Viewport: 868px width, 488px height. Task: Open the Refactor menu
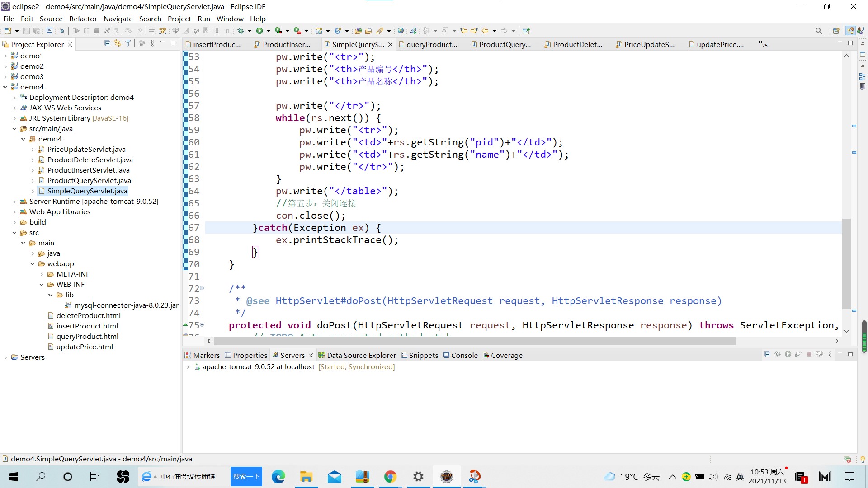(83, 19)
